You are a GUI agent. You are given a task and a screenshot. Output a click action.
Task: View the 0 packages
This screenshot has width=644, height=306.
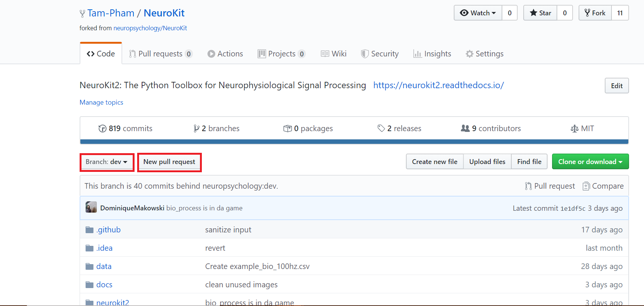tap(308, 129)
